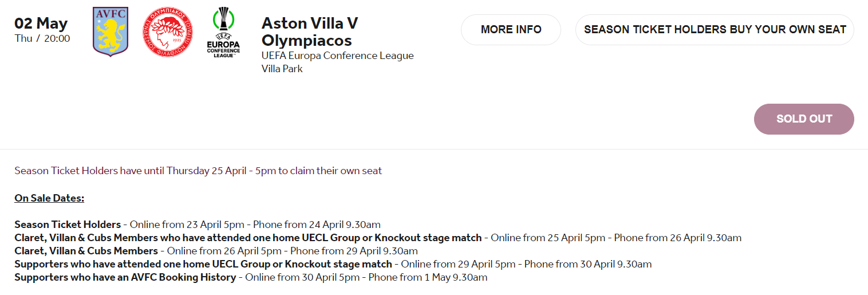Click the Villa Park venue name
868x295 pixels.
point(282,69)
